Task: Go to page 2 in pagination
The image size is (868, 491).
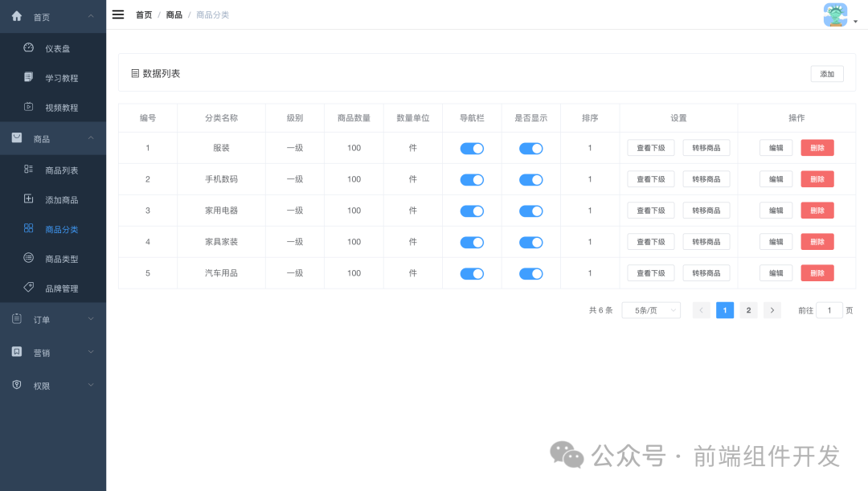Action: pyautogui.click(x=748, y=309)
